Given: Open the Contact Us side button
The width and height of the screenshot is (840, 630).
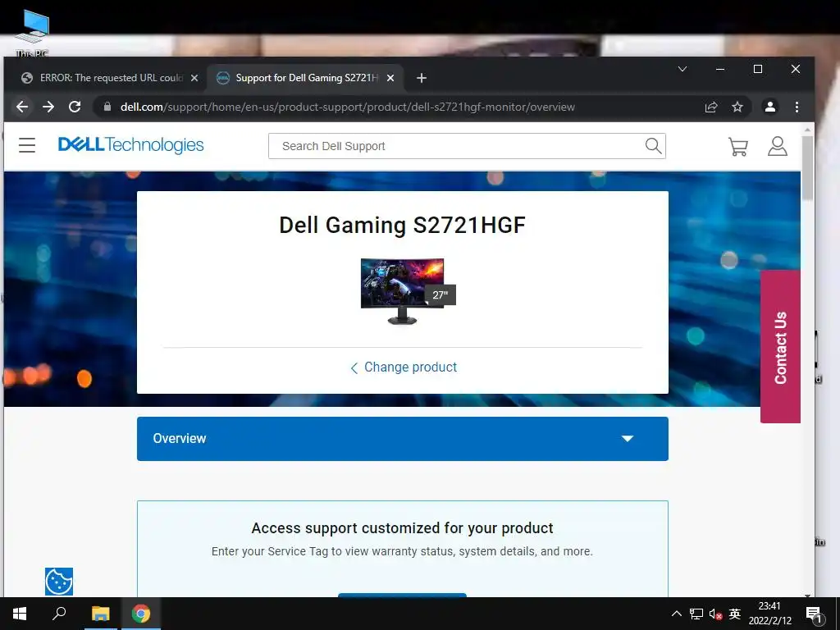Looking at the screenshot, I should 780,347.
